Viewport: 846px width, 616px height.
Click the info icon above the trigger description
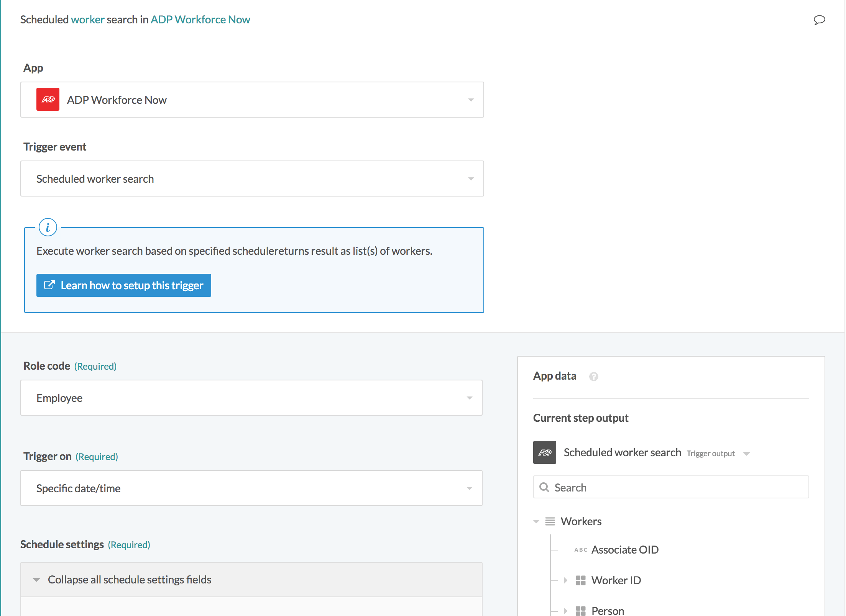coord(48,227)
